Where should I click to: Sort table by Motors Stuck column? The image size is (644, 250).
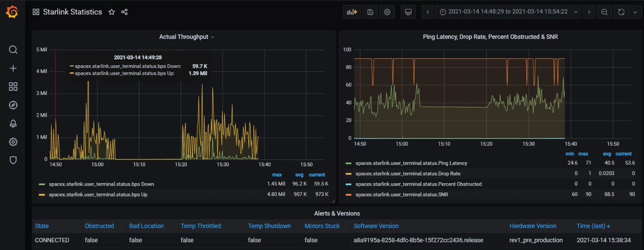322,226
